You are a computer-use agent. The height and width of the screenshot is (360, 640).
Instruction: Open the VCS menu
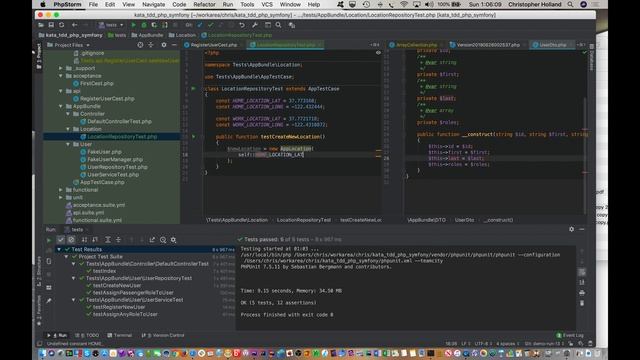coord(267,4)
